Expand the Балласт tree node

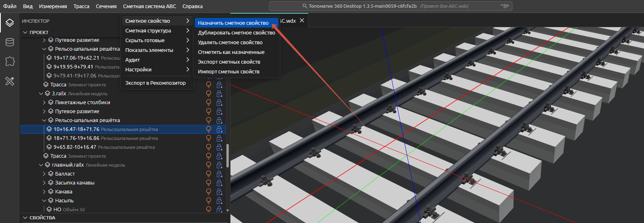pyautogui.click(x=44, y=174)
